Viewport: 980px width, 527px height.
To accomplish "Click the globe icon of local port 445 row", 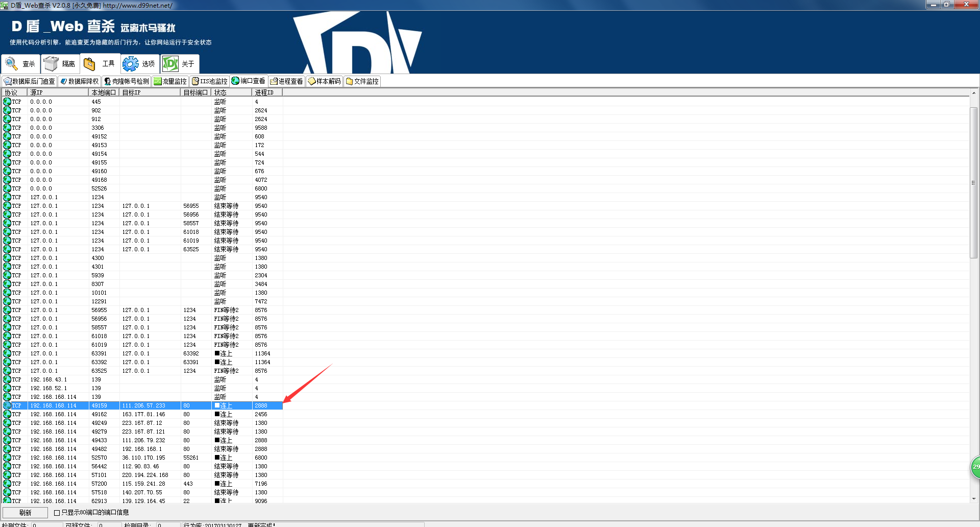I will tap(7, 102).
